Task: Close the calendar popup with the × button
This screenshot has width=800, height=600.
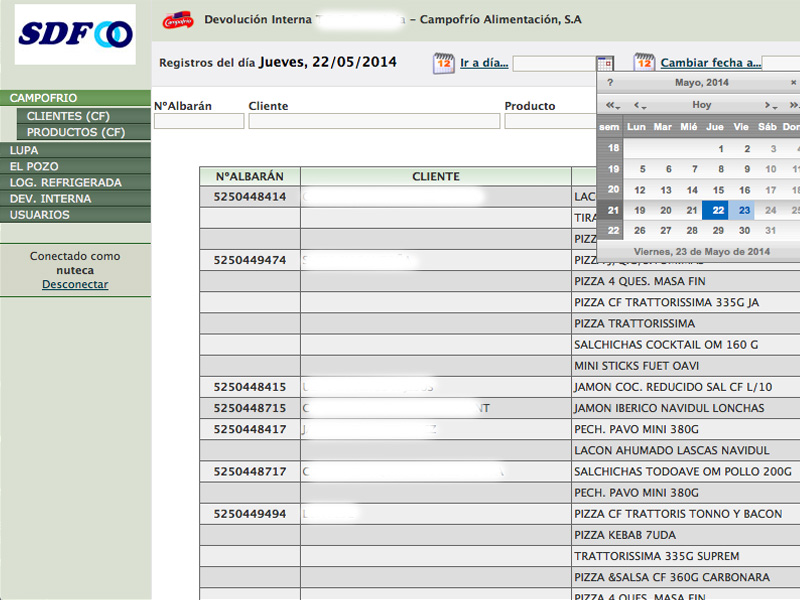Action: [793, 82]
